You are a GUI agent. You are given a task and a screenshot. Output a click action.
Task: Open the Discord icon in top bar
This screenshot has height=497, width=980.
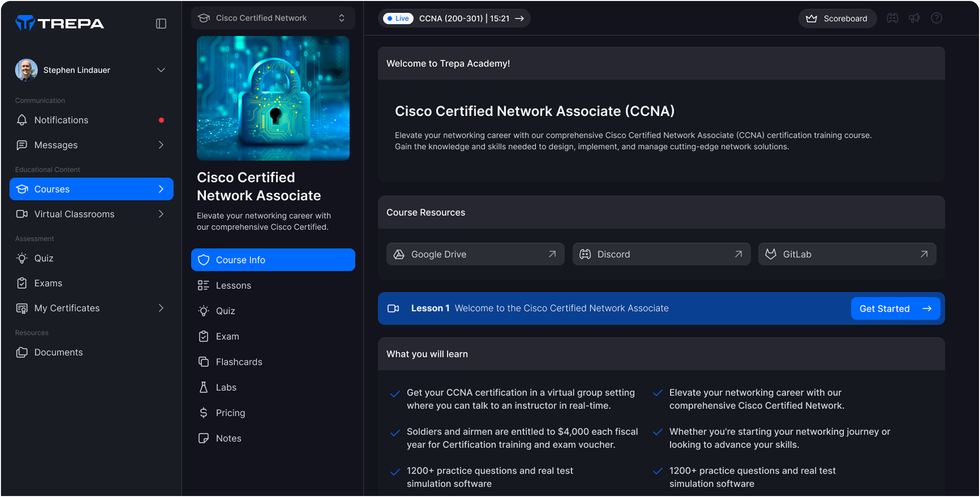892,18
